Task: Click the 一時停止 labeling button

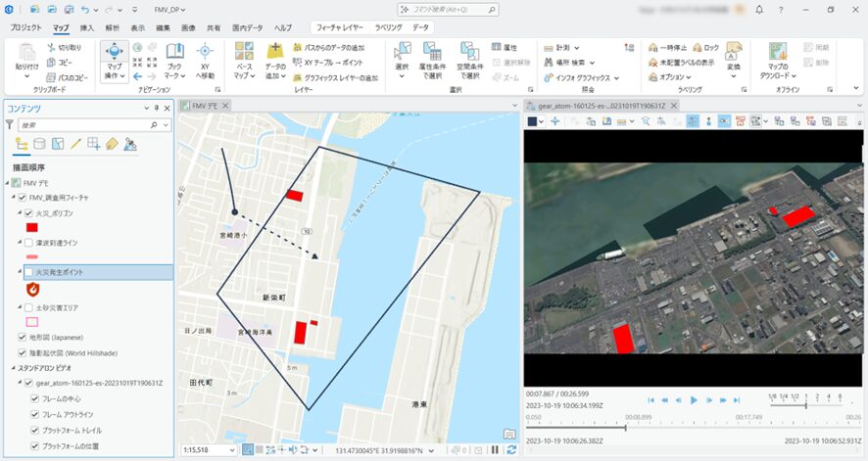Action: pos(670,47)
